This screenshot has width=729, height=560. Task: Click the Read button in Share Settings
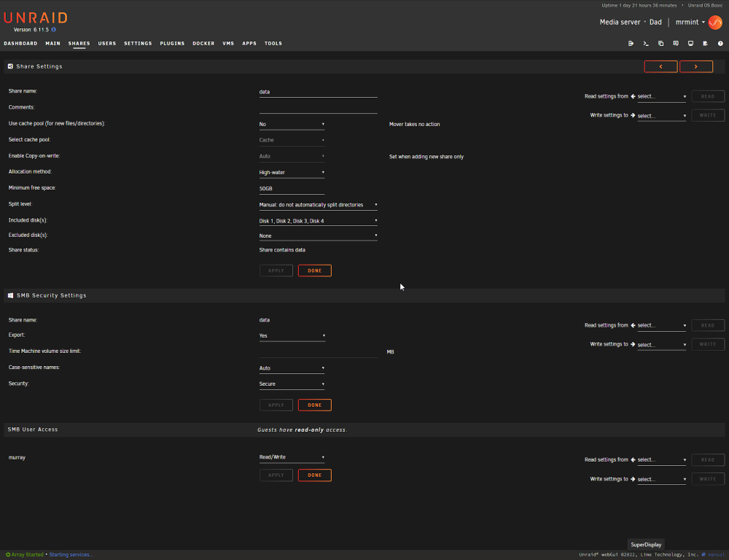tap(708, 96)
